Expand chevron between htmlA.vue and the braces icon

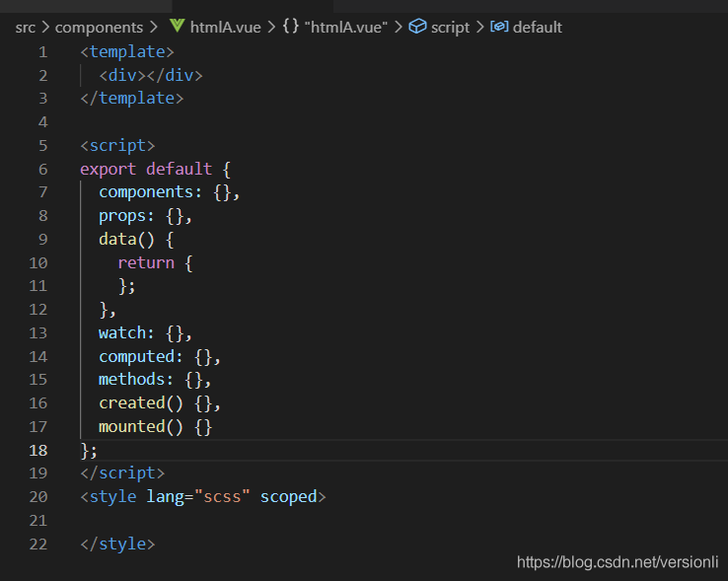pyautogui.click(x=271, y=27)
